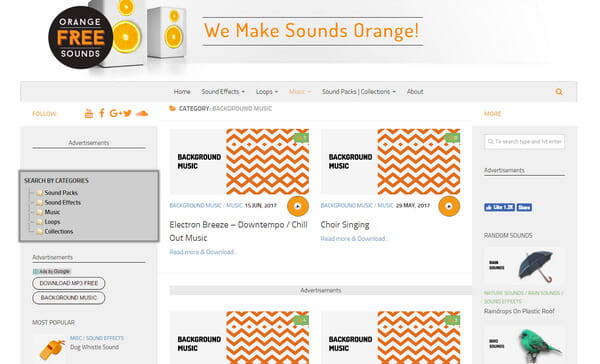Image resolution: width=600 pixels, height=364 pixels.
Task: Open Sound Effects category folder
Action: (x=62, y=202)
